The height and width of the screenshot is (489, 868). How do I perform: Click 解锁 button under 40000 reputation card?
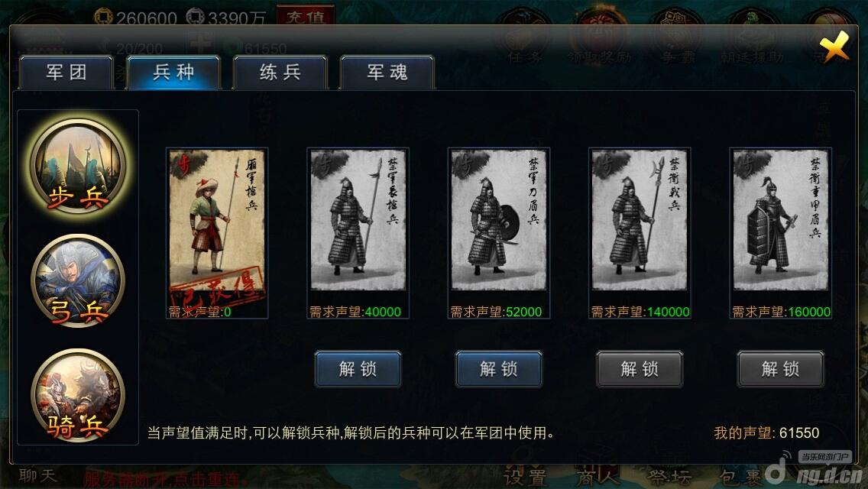point(358,369)
